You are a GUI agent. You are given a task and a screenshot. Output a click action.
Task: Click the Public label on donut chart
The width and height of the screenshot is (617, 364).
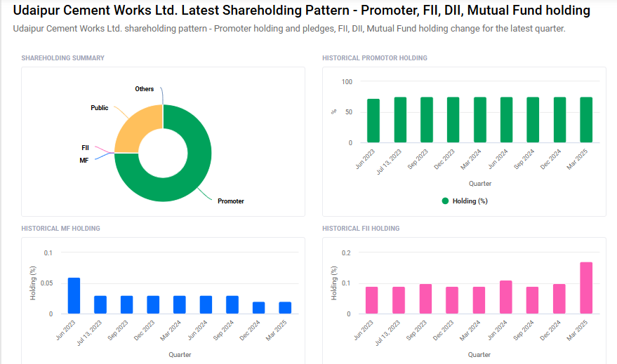point(100,108)
